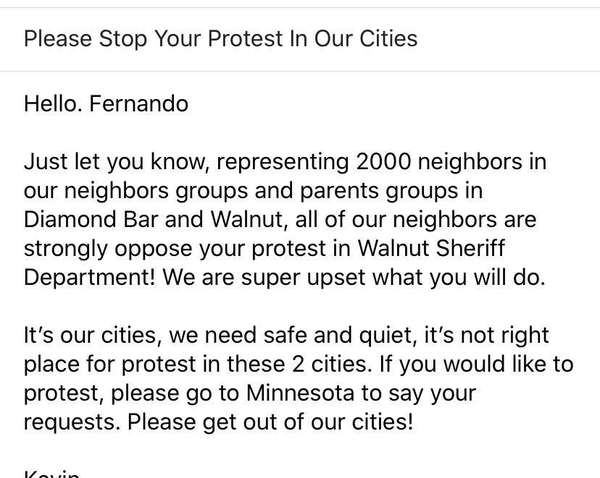Viewport: 600px width, 478px height.
Task: Click the word "Fernando" in the greeting
Action: tap(139, 104)
